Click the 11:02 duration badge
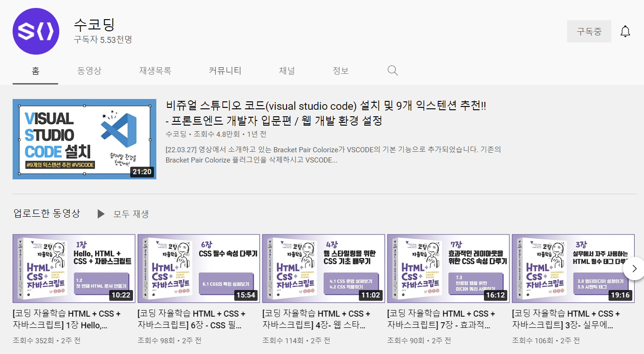The image size is (644, 354). 371,295
